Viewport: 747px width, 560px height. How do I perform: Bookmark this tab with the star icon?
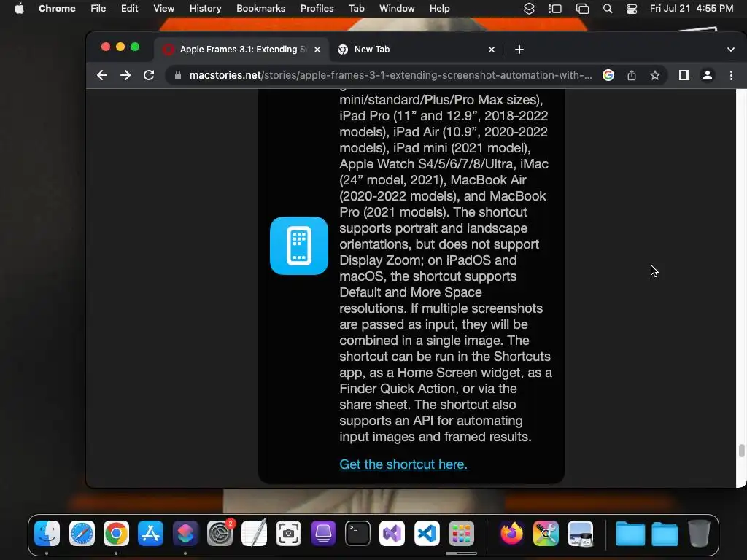tap(655, 75)
